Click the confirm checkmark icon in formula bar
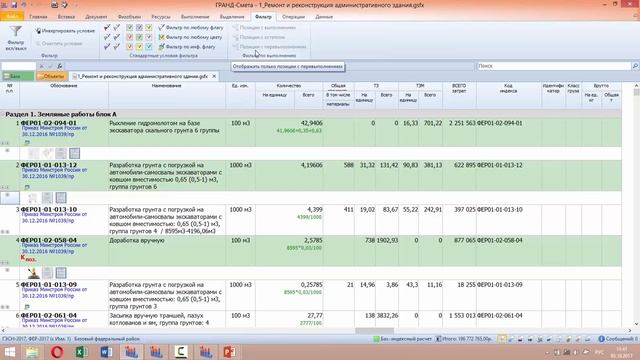This screenshot has height=360, width=640. [x=50, y=66]
